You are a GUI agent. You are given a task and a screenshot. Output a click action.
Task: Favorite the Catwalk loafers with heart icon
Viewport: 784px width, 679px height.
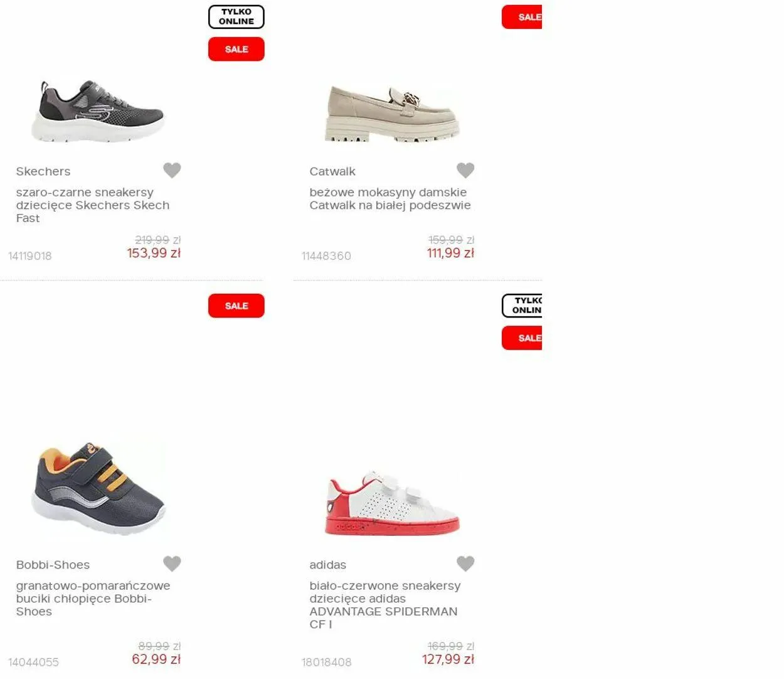coord(465,170)
